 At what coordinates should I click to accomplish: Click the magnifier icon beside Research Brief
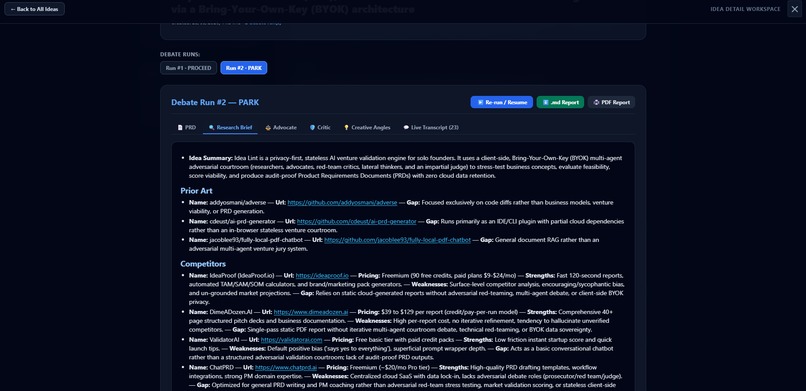pyautogui.click(x=211, y=127)
